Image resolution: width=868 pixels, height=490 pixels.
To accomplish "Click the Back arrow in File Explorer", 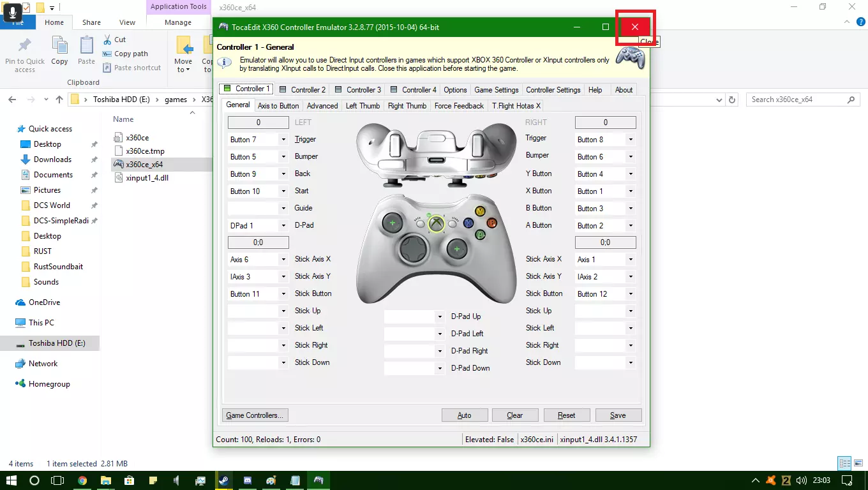I will coord(12,100).
